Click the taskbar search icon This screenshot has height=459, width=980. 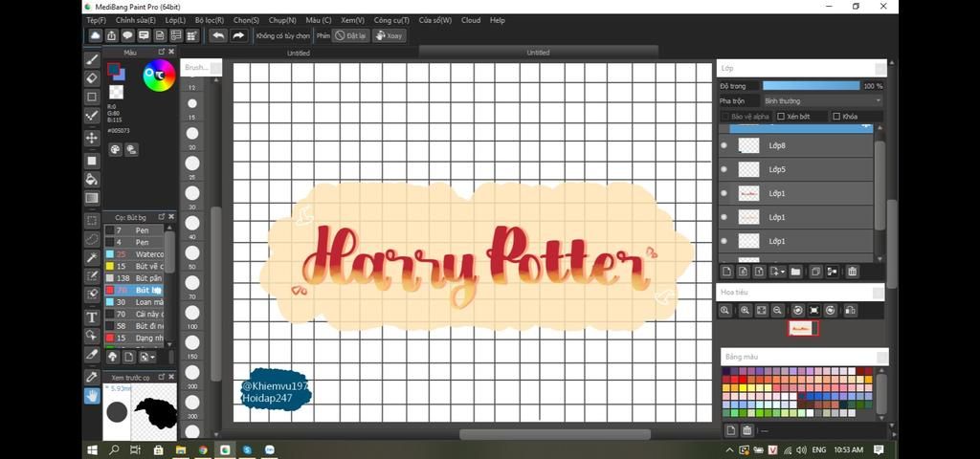pyautogui.click(x=114, y=449)
